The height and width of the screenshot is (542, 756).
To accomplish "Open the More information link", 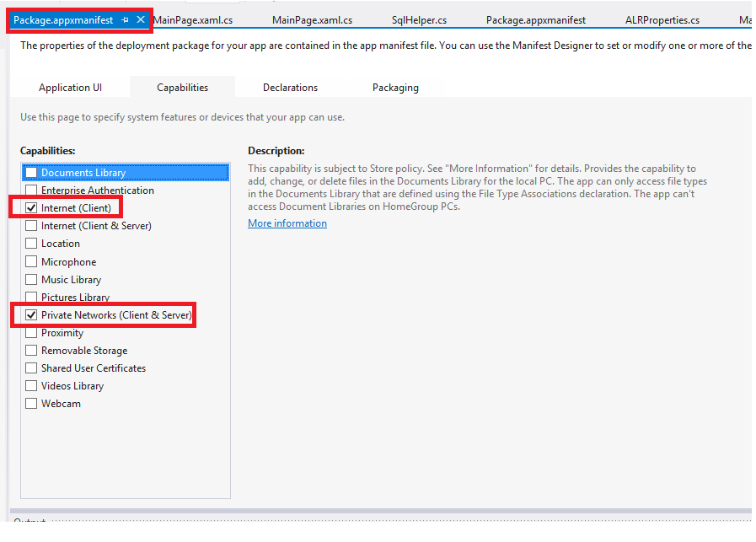I will [287, 223].
